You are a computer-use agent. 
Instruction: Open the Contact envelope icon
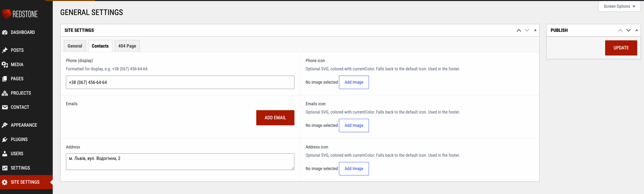[x=5, y=107]
